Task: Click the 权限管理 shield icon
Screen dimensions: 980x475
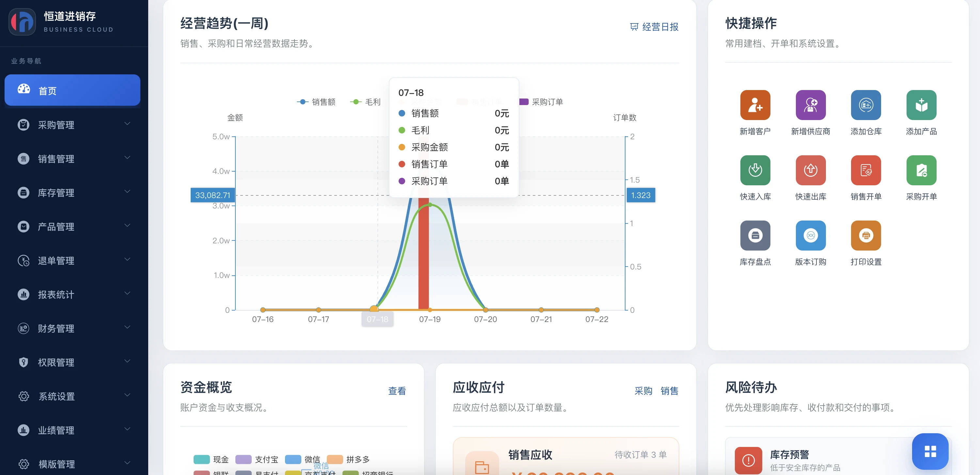Action: tap(24, 362)
